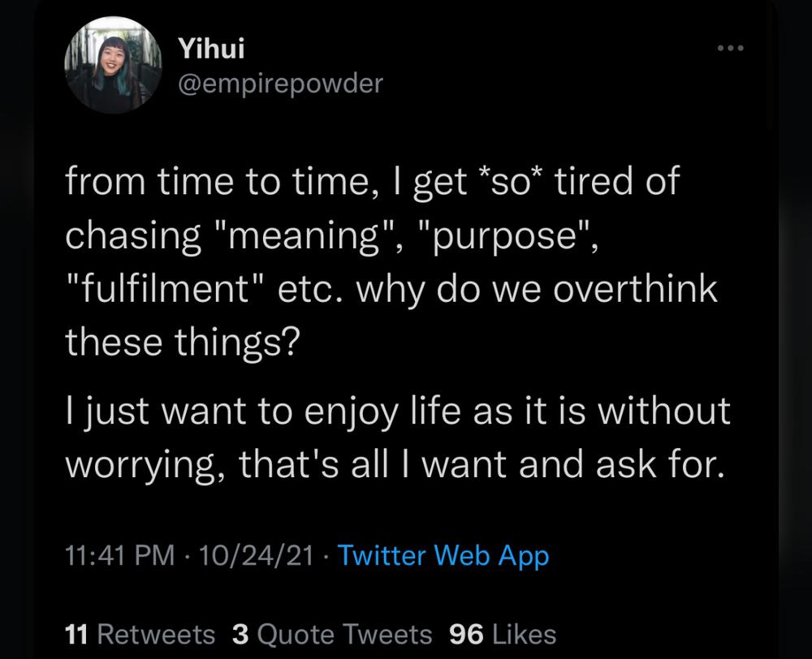This screenshot has height=659, width=812.
Task: Click the line ending "want and ask for."
Action: click(x=395, y=465)
